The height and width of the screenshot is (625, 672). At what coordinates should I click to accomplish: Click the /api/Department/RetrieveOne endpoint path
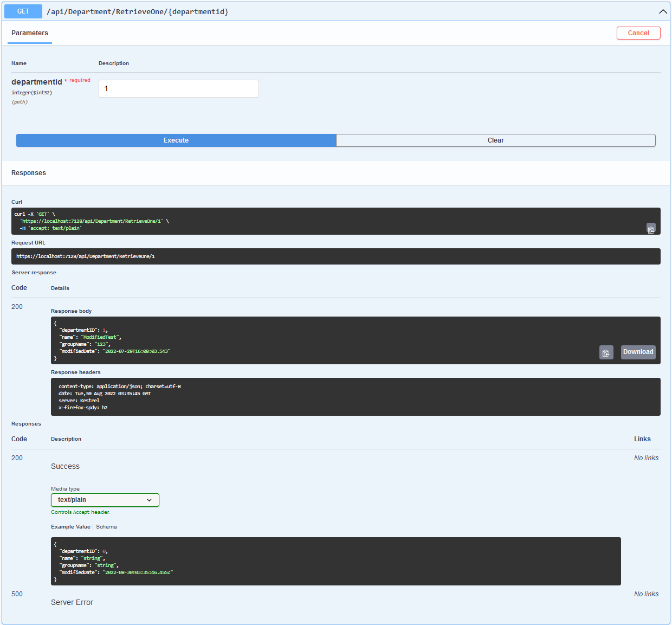[x=137, y=11]
